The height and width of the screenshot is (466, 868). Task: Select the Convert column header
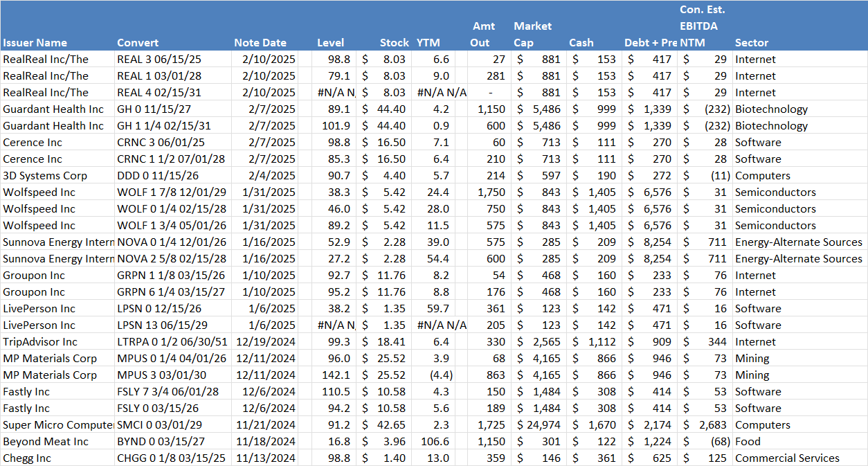[x=138, y=43]
